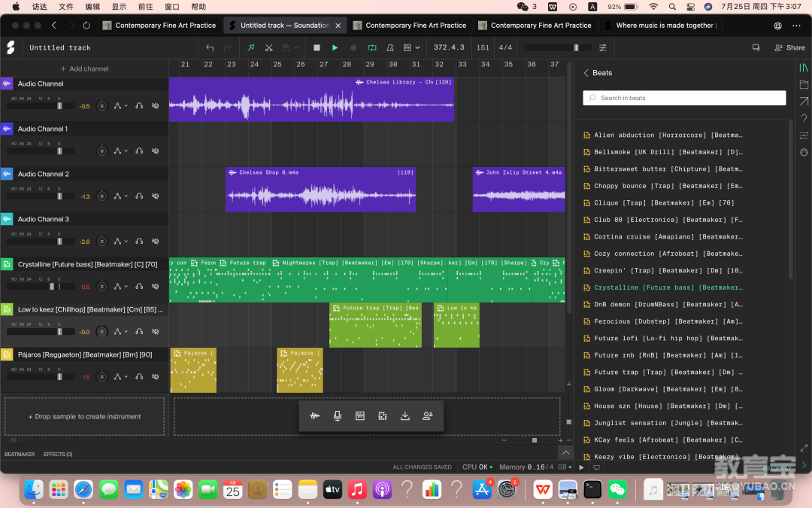Click the diagonal arrow icon in right sidebar
This screenshot has width=812, height=508.
(x=804, y=102)
